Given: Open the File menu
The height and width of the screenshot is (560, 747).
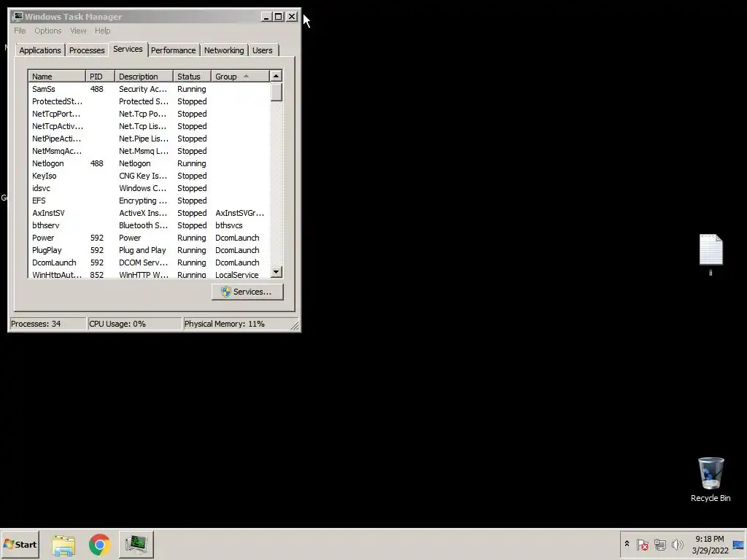Looking at the screenshot, I should [20, 31].
